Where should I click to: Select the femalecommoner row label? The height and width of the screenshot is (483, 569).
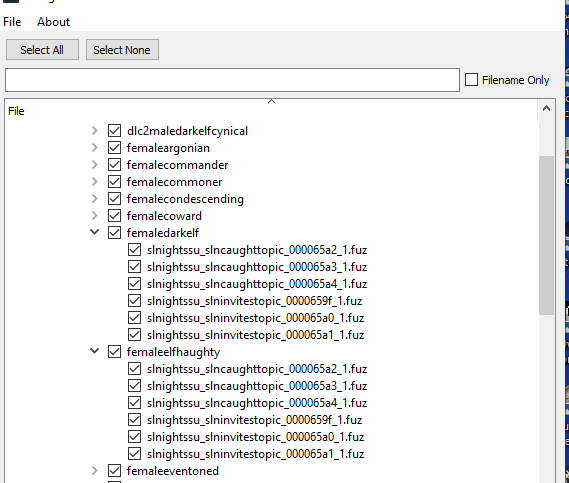174,182
